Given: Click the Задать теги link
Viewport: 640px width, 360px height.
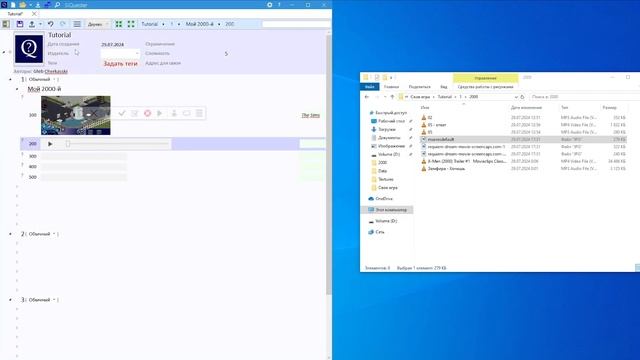Looking at the screenshot, I should click(x=120, y=64).
